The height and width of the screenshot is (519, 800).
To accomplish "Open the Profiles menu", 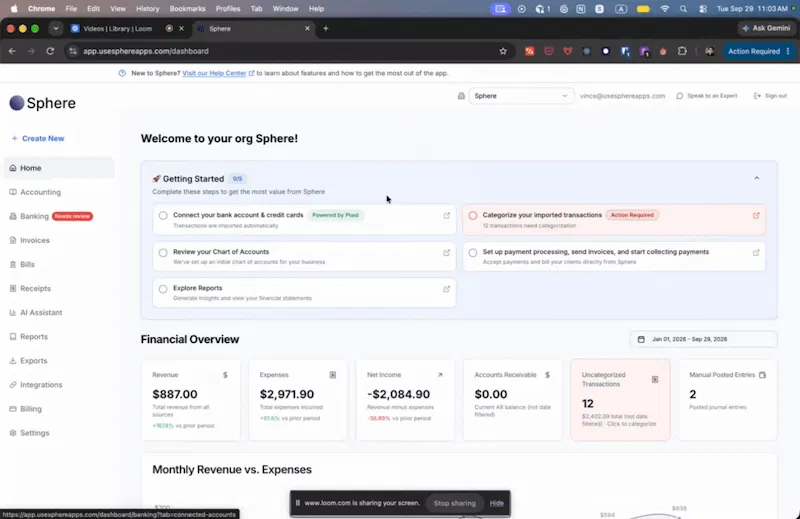I will click(228, 9).
